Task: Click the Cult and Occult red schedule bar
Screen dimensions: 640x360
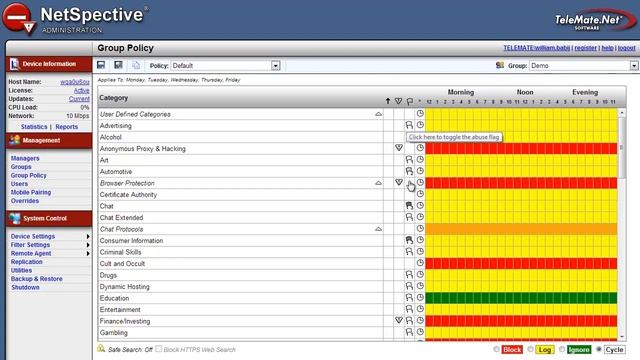Action: coord(521,263)
